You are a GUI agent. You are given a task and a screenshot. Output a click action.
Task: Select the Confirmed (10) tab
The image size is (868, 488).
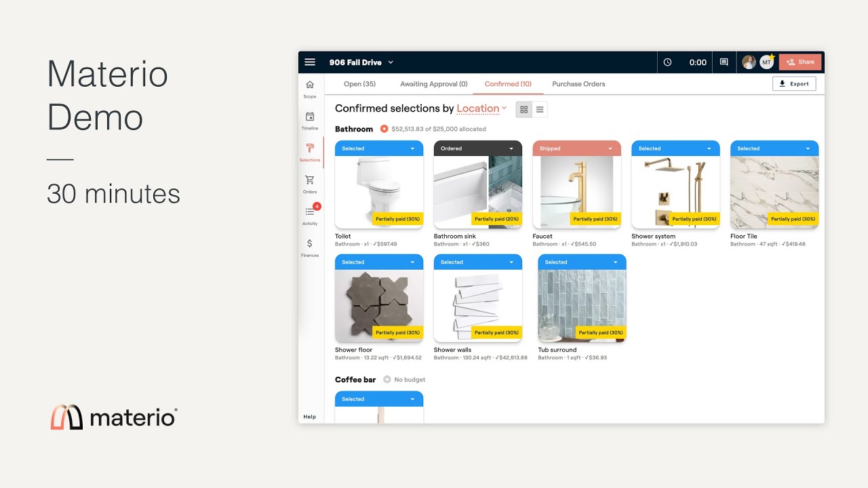[x=508, y=84]
